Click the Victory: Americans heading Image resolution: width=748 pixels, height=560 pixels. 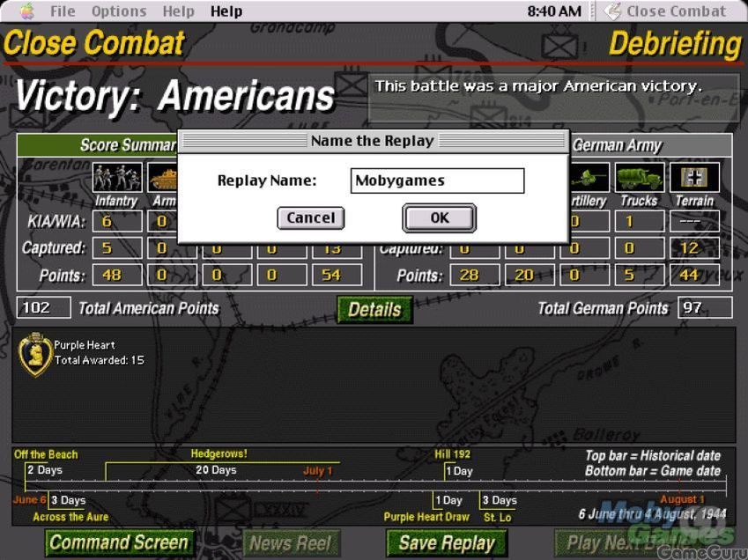[174, 96]
